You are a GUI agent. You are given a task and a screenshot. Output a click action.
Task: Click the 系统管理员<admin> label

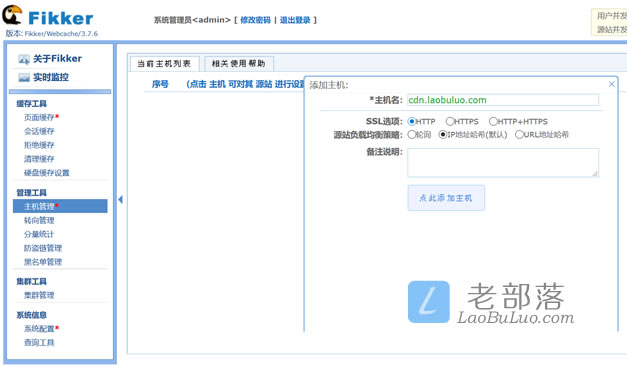coord(192,20)
